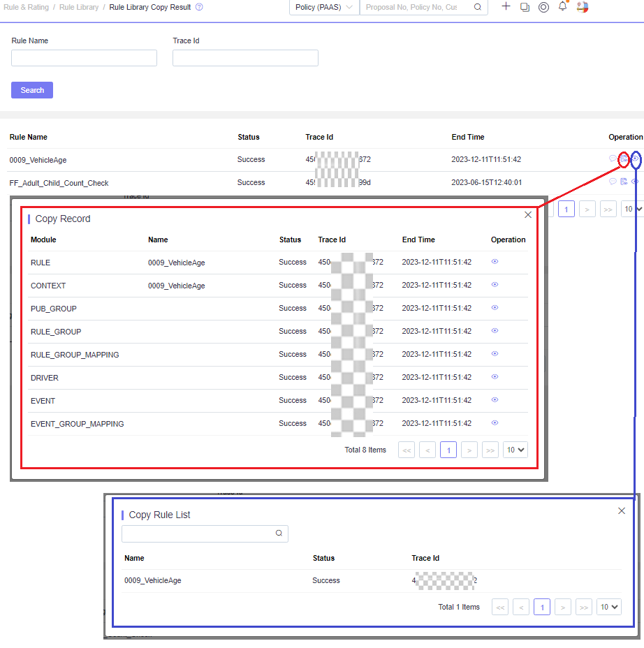The height and width of the screenshot is (648, 644).
Task: Go to next page in Copy Record
Action: pyautogui.click(x=469, y=450)
